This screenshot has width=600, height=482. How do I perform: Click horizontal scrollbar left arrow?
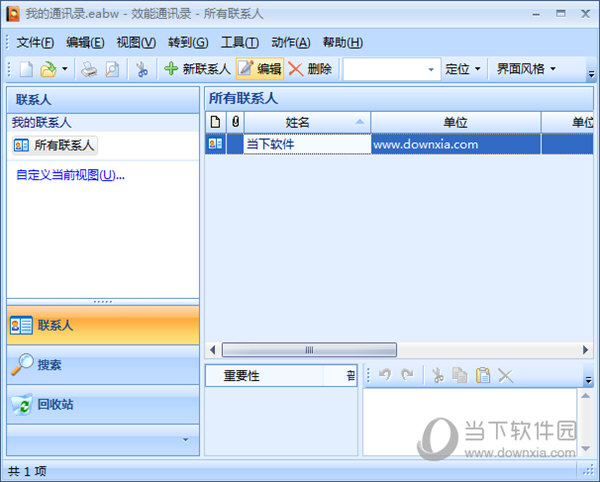213,350
